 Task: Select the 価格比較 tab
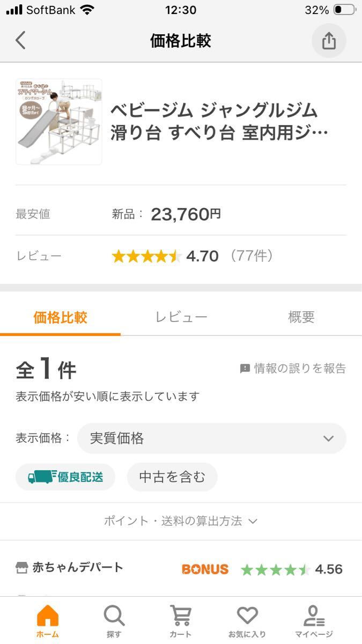click(60, 317)
